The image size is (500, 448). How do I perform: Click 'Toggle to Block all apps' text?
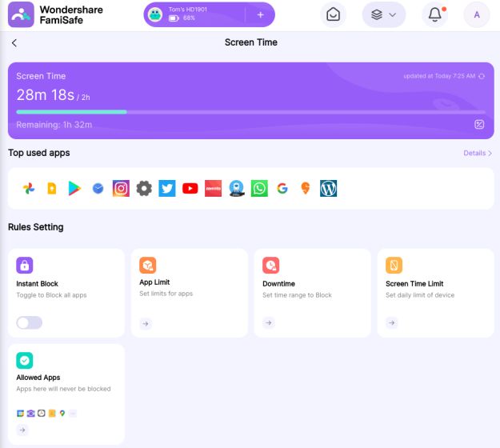pos(51,295)
